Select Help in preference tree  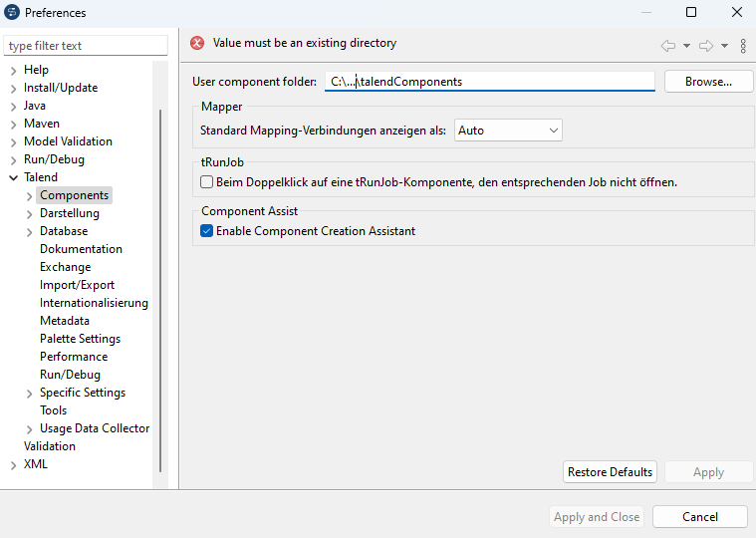pos(36,70)
